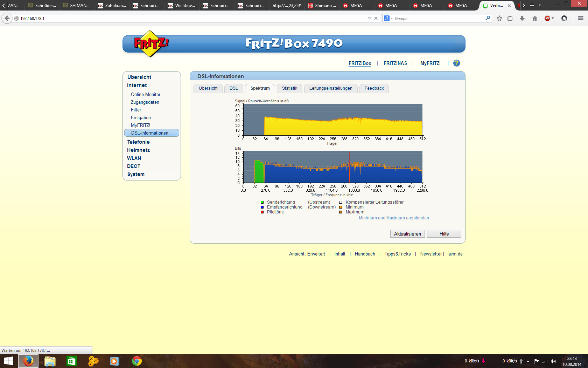Open the FRITZ!Box top link
This screenshot has width=588, height=368.
360,63
